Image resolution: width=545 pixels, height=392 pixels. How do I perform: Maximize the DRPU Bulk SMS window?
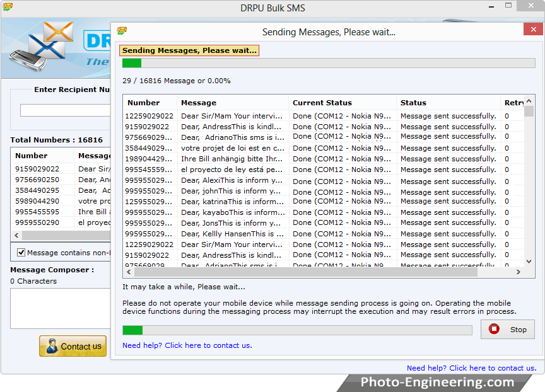click(508, 6)
